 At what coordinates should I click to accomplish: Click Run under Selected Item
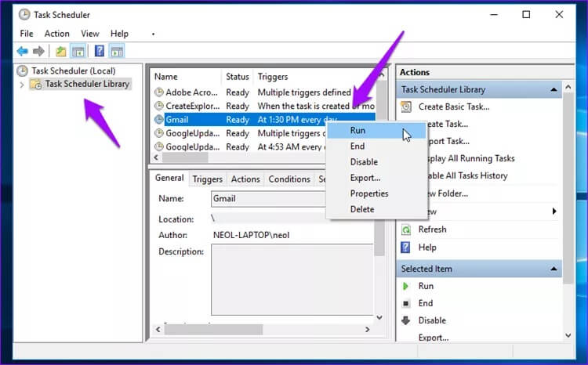pos(426,286)
